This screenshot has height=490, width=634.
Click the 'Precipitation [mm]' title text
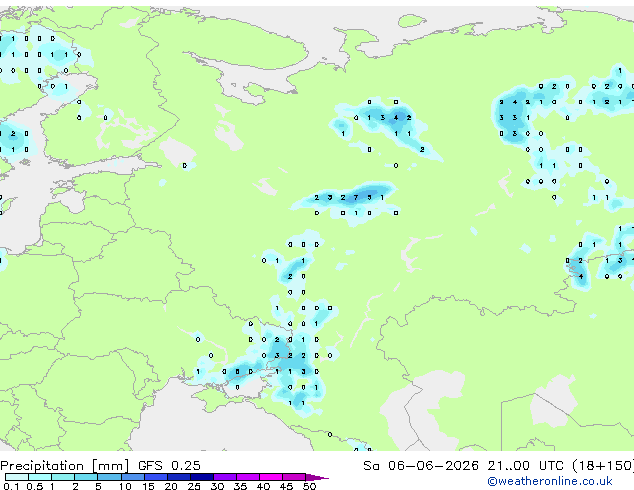tap(65, 466)
